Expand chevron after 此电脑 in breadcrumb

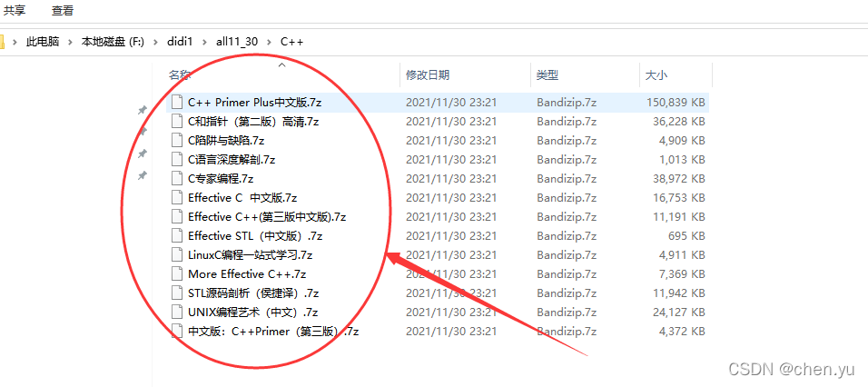[70, 42]
